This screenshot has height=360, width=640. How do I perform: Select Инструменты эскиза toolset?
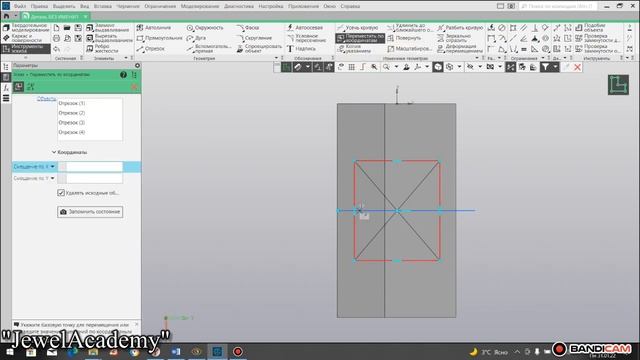point(26,49)
